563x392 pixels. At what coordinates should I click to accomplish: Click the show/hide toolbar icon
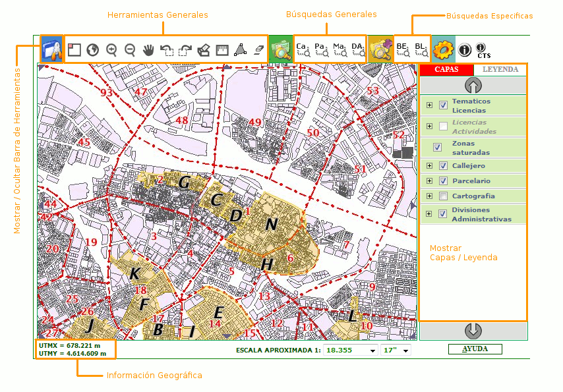coord(51,49)
